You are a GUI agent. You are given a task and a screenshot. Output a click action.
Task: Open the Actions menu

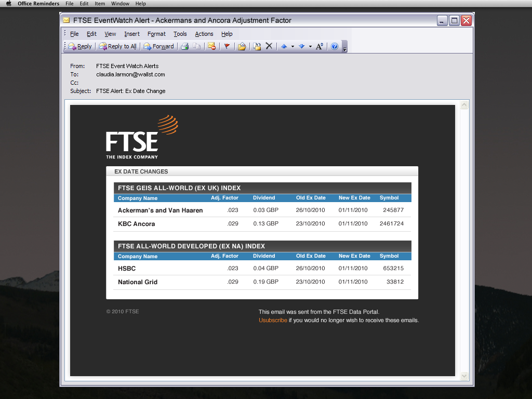pyautogui.click(x=204, y=34)
